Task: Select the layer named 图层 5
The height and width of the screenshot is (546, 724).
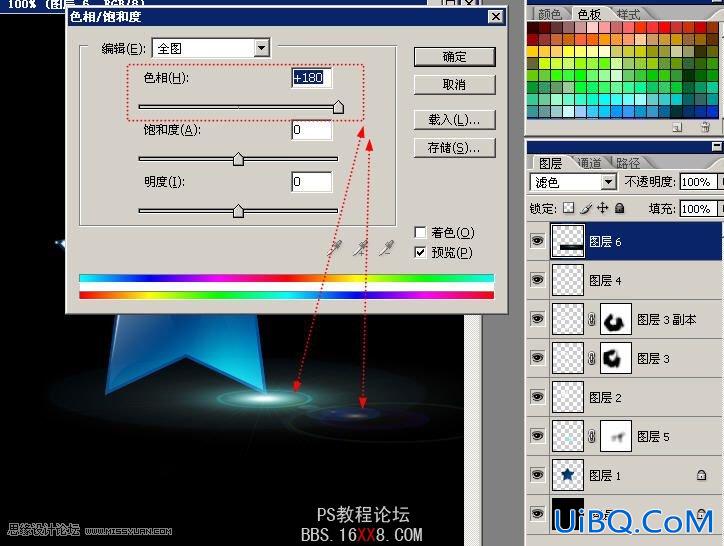Action: coord(653,437)
